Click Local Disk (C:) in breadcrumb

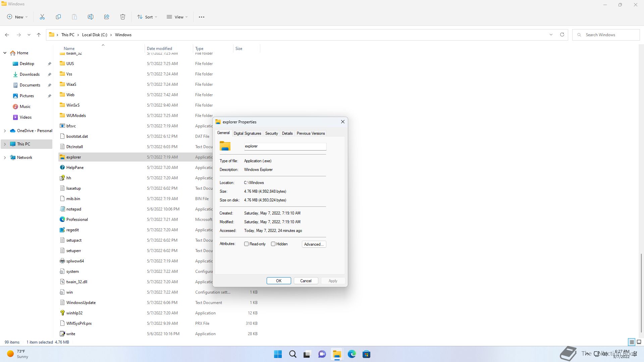pos(95,35)
